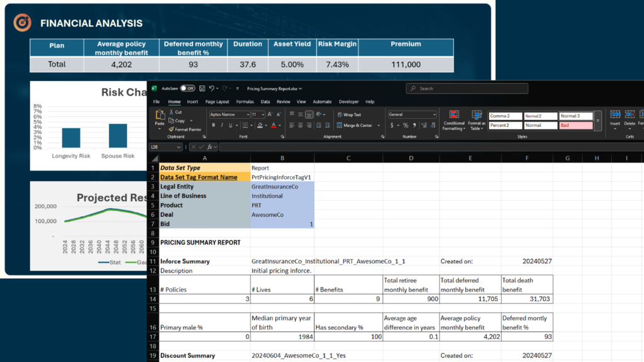Screen dimensions: 644x362
Task: Click into the Excel Search box
Action: click(x=467, y=88)
